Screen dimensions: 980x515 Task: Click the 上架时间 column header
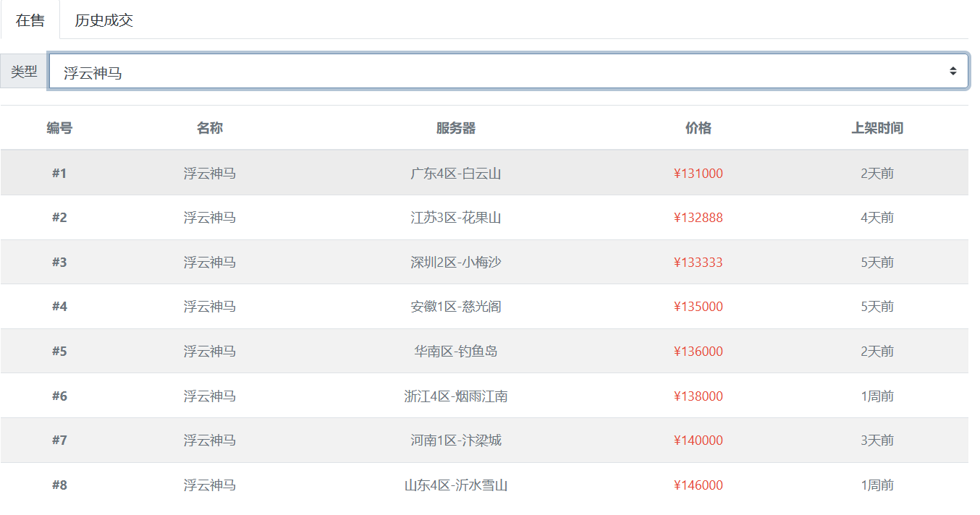[x=877, y=127]
